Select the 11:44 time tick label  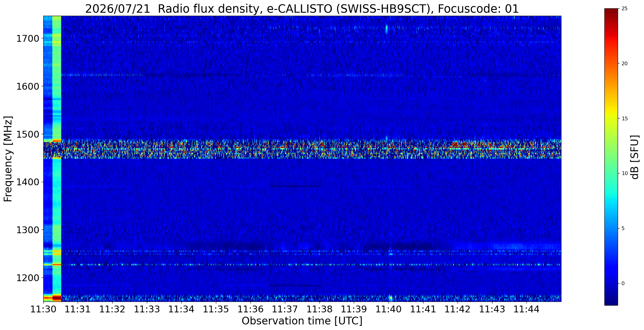526,309
